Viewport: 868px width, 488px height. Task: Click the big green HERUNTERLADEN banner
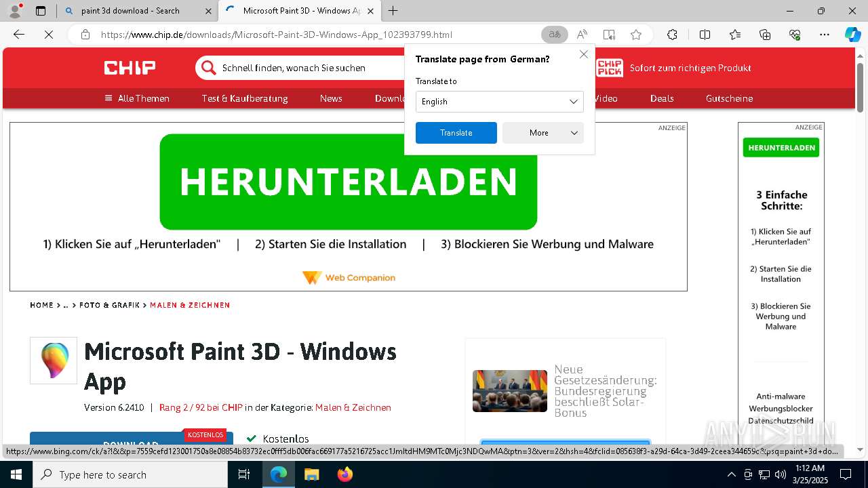tap(349, 182)
